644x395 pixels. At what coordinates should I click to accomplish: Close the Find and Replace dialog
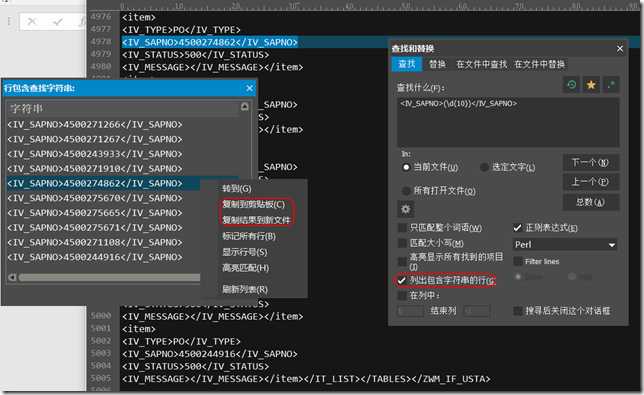pyautogui.click(x=619, y=49)
